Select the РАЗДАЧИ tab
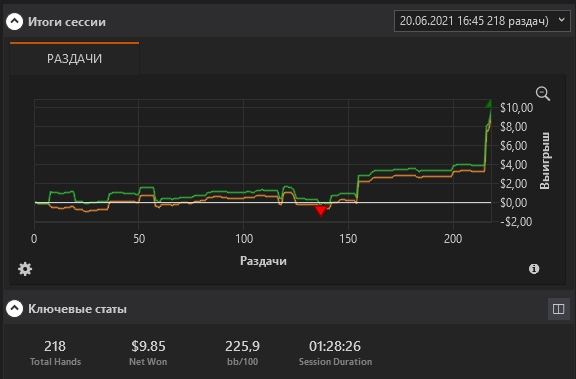 click(x=75, y=58)
